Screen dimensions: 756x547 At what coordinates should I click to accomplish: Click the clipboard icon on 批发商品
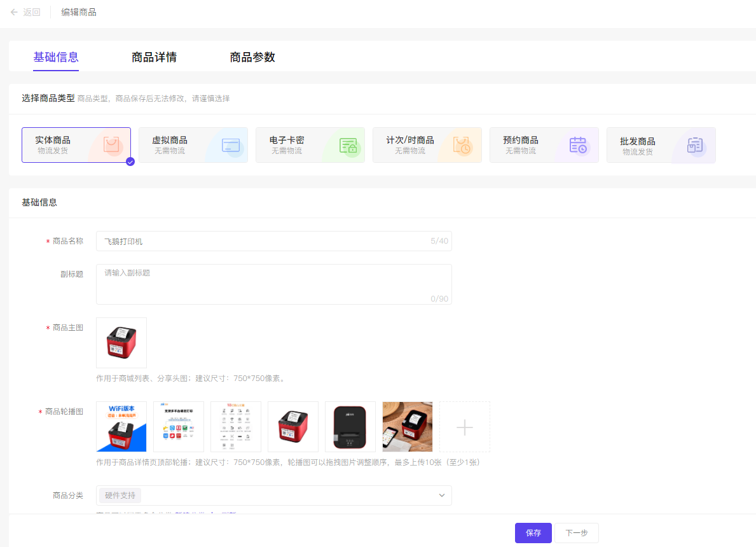[x=695, y=145]
